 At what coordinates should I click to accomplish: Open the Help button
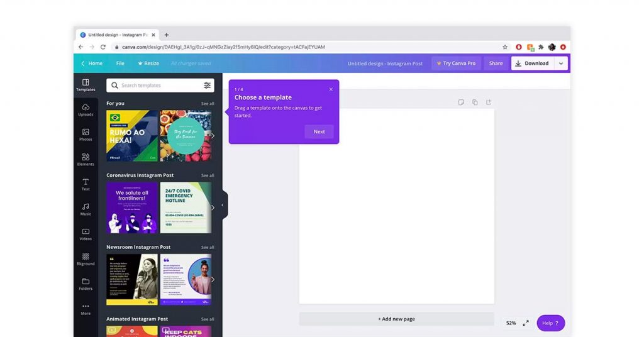[551, 323]
